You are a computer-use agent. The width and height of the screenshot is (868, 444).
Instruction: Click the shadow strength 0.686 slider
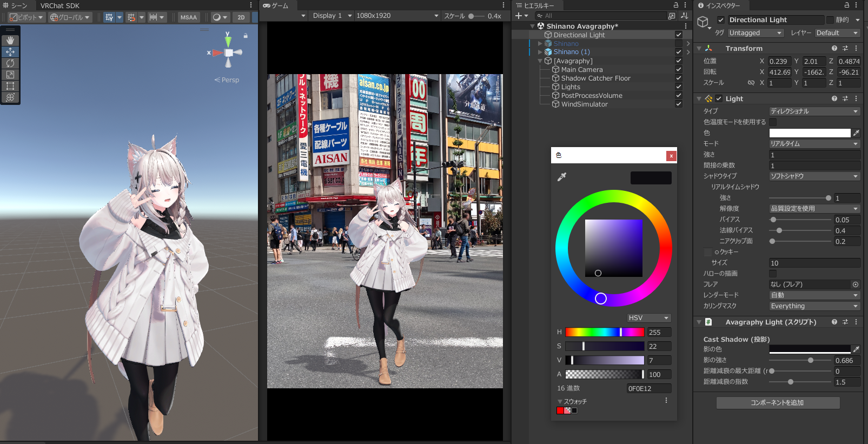pyautogui.click(x=800, y=360)
